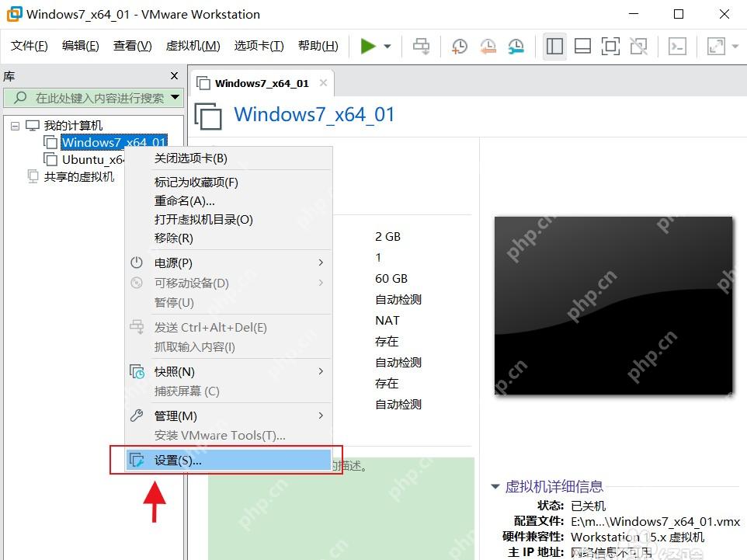
Task: Open the 文件(F) menu
Action: pyautogui.click(x=30, y=46)
